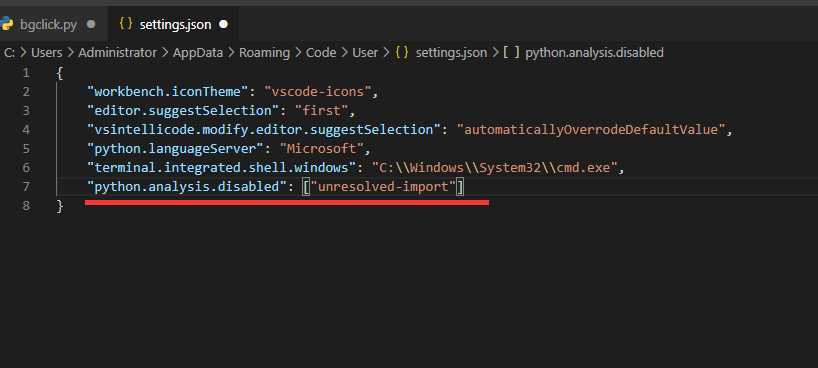Click the closing curly brace on line 8

tap(59, 206)
